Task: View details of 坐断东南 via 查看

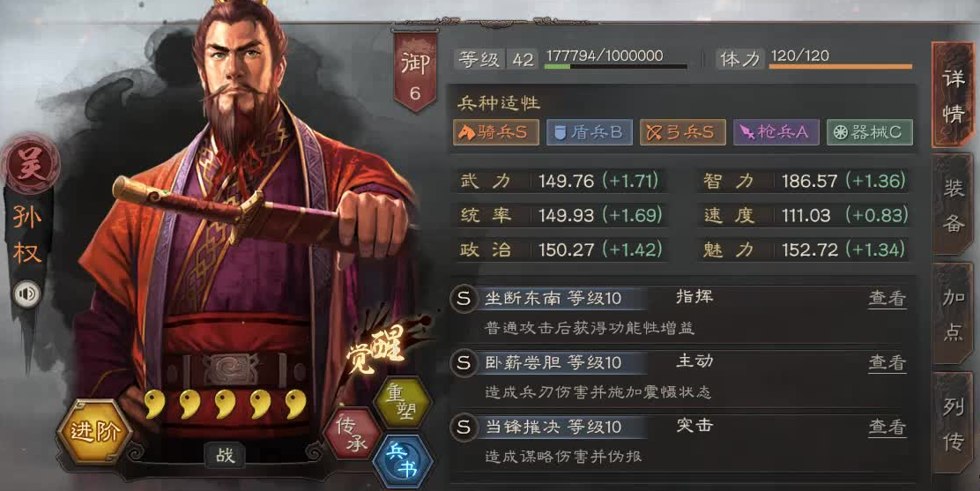Action: point(887,298)
